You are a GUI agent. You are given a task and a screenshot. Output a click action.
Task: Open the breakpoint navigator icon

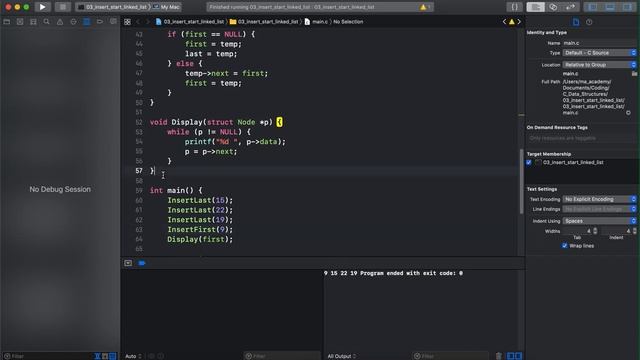click(100, 22)
